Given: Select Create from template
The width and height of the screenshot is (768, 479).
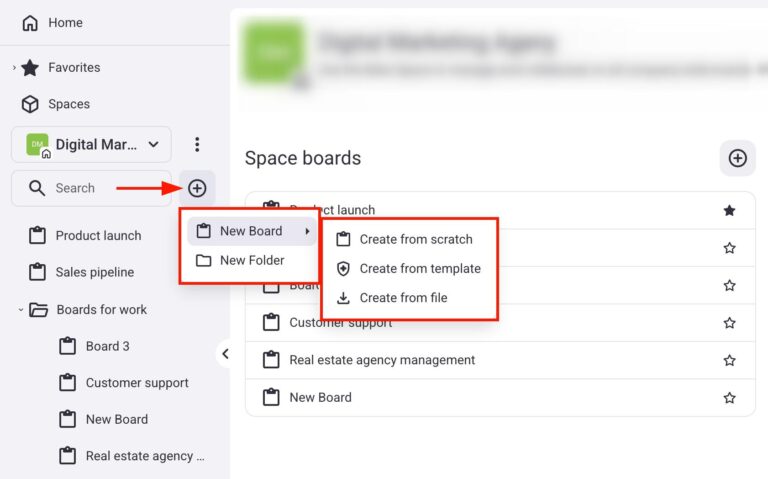Looking at the screenshot, I should (x=409, y=268).
